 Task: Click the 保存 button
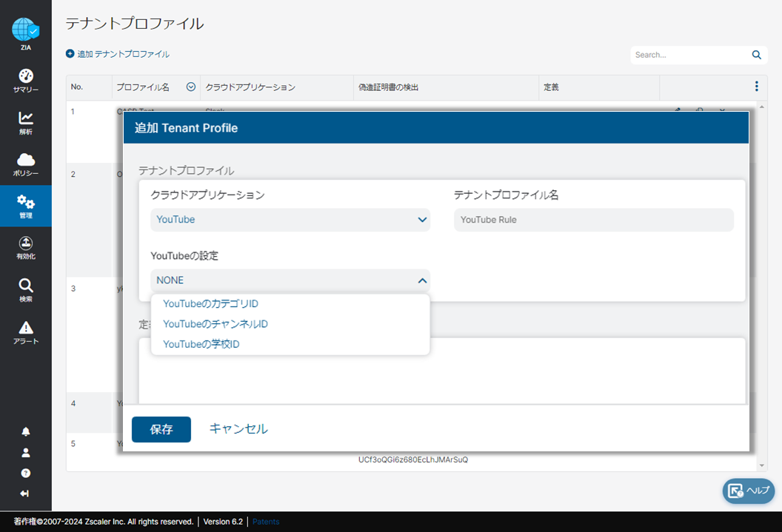[161, 429]
